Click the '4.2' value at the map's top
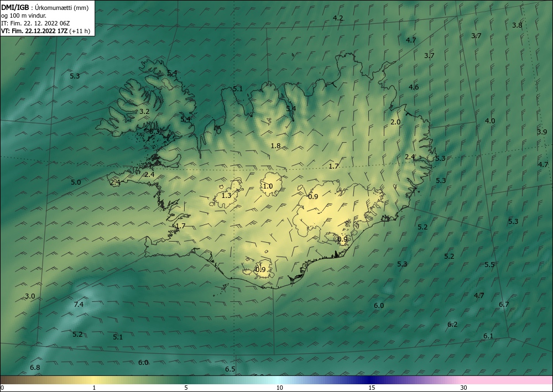This screenshot has width=553, height=392. (338, 18)
